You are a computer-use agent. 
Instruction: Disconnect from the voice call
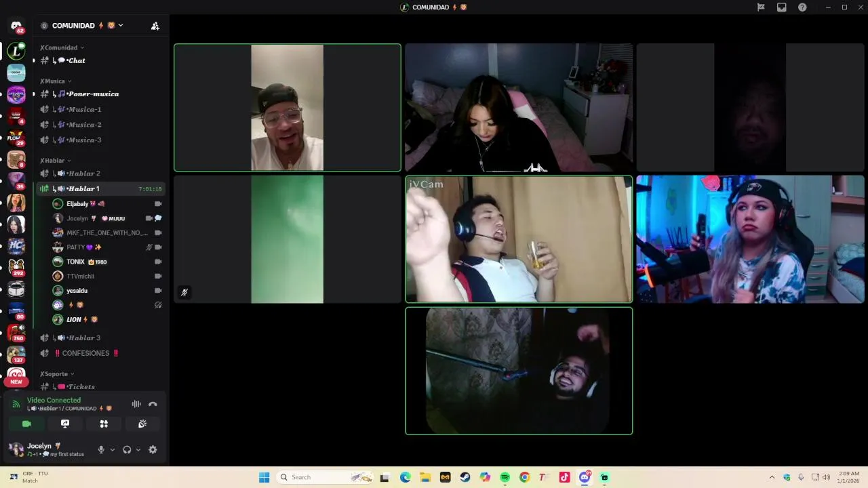click(153, 404)
